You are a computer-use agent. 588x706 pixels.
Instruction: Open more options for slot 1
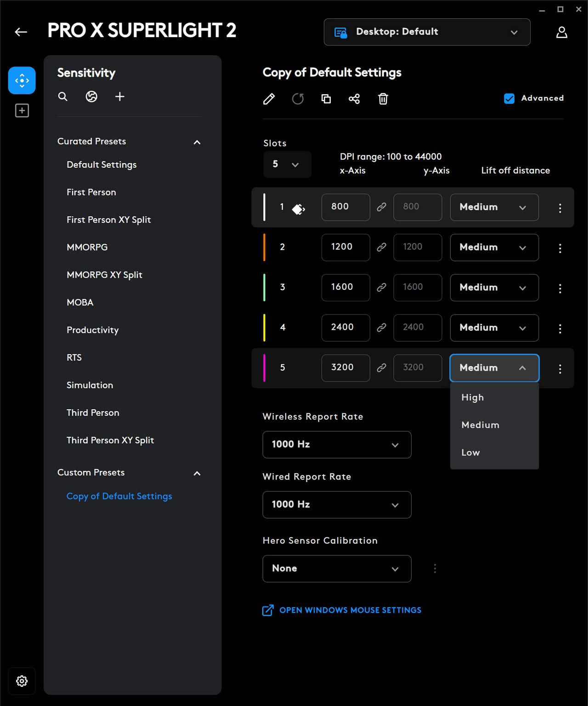click(560, 208)
